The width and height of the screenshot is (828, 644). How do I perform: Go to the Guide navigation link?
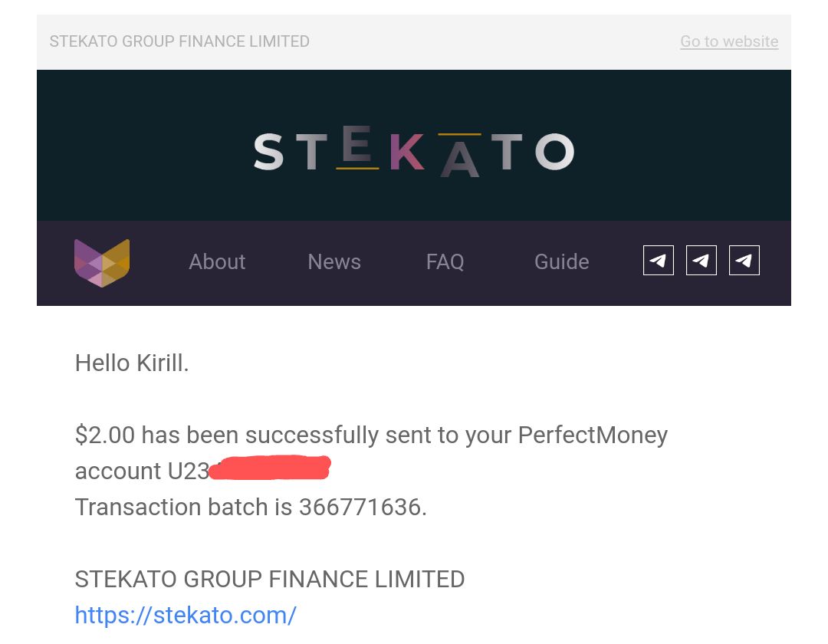[562, 262]
